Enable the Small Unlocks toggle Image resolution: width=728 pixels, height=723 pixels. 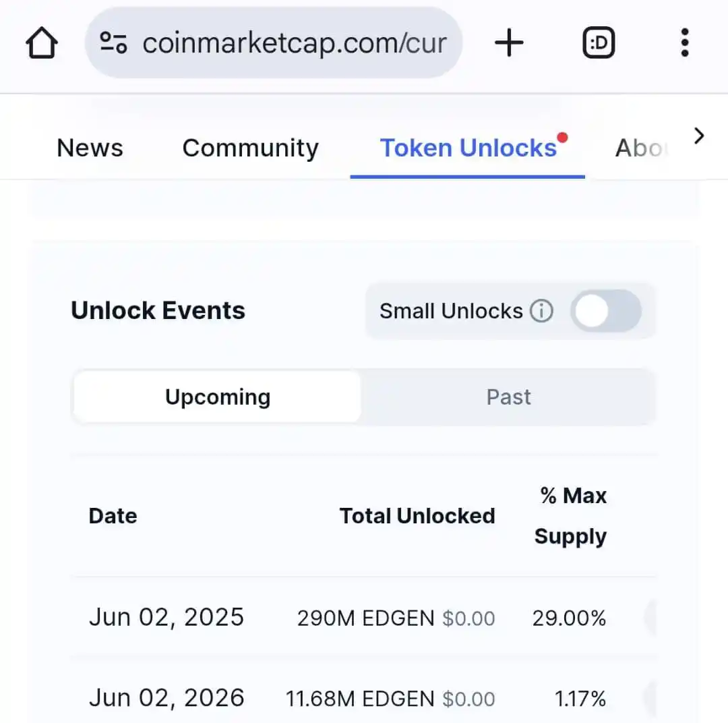coord(605,311)
